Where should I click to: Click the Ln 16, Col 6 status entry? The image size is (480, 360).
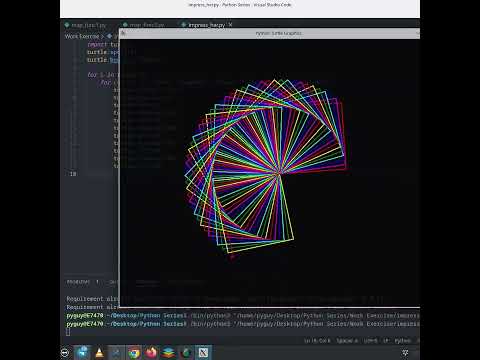[x=317, y=341]
